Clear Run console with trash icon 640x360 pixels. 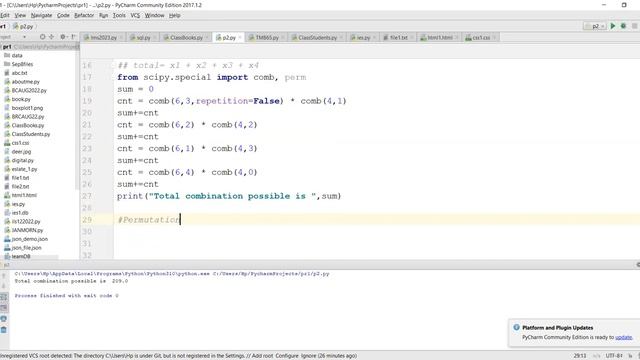(4, 330)
